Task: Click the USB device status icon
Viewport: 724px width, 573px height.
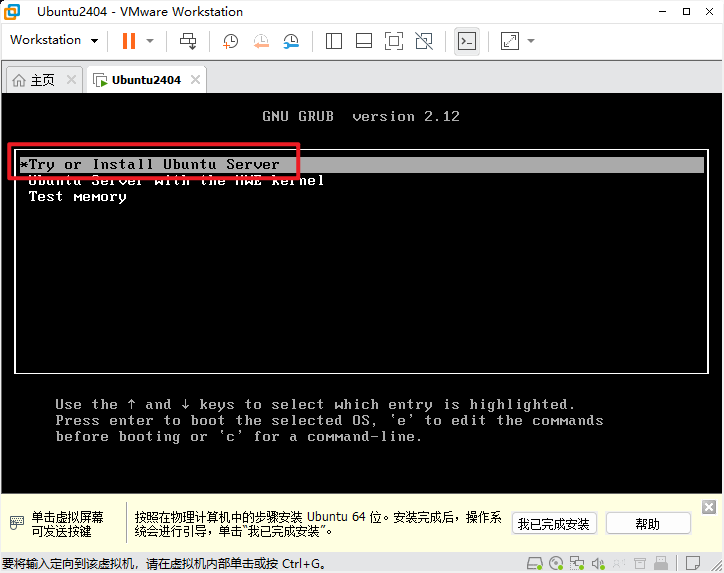Action: pyautogui.click(x=661, y=563)
